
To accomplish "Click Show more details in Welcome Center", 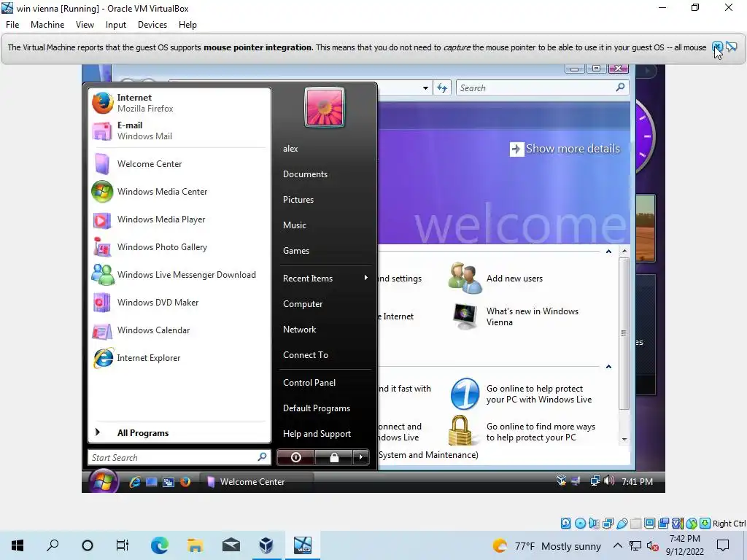I will (x=565, y=149).
